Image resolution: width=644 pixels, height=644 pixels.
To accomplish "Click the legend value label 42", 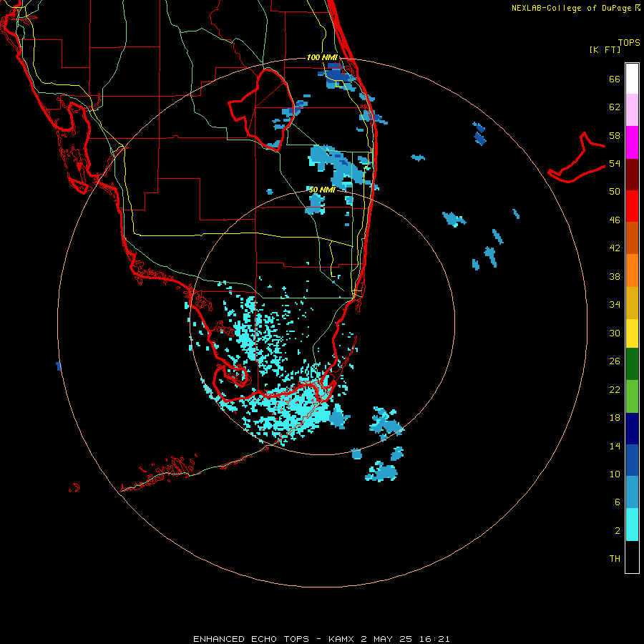I will pos(615,248).
